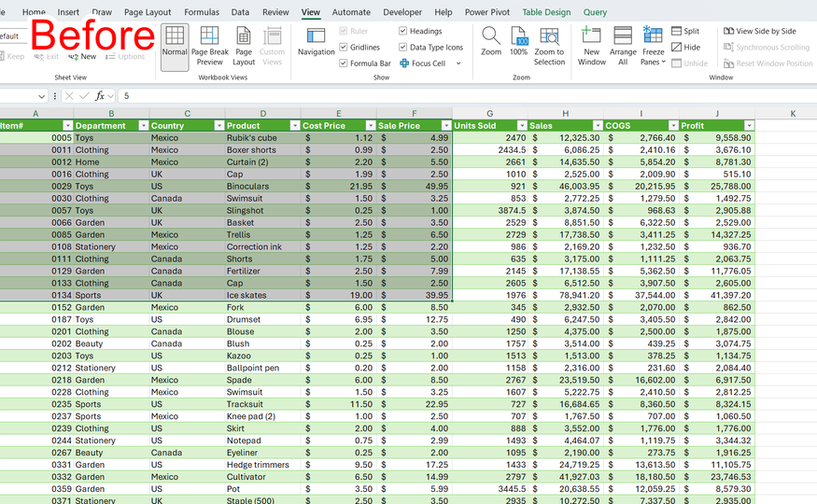Open the Zoom dialog
This screenshot has height=504, width=817.
(x=491, y=42)
